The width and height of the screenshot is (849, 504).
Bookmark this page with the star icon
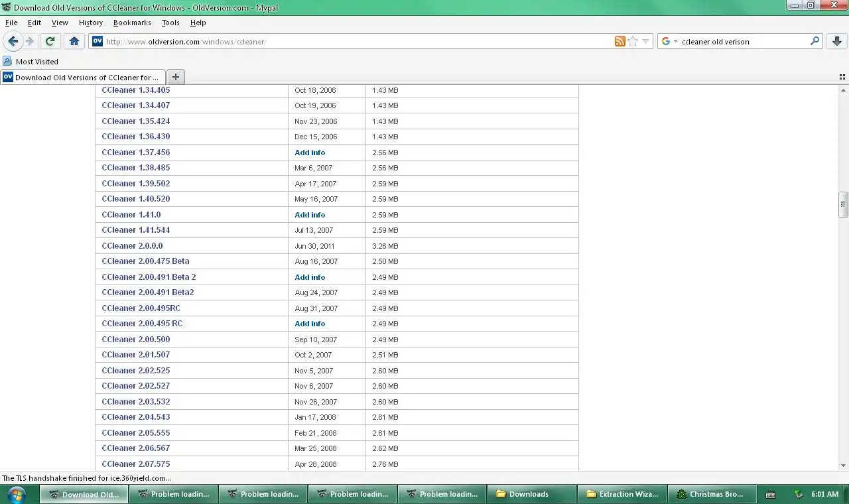click(632, 41)
